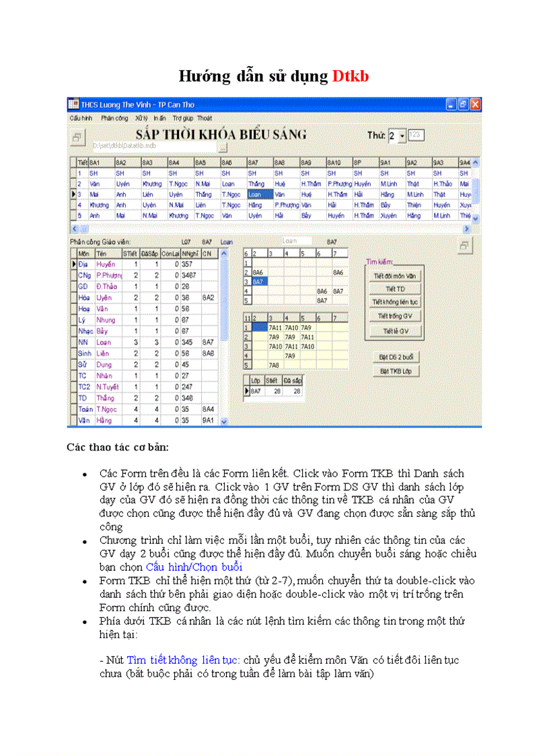The image size is (549, 756).
Task: Click the application icon in the title bar
Action: 73,103
